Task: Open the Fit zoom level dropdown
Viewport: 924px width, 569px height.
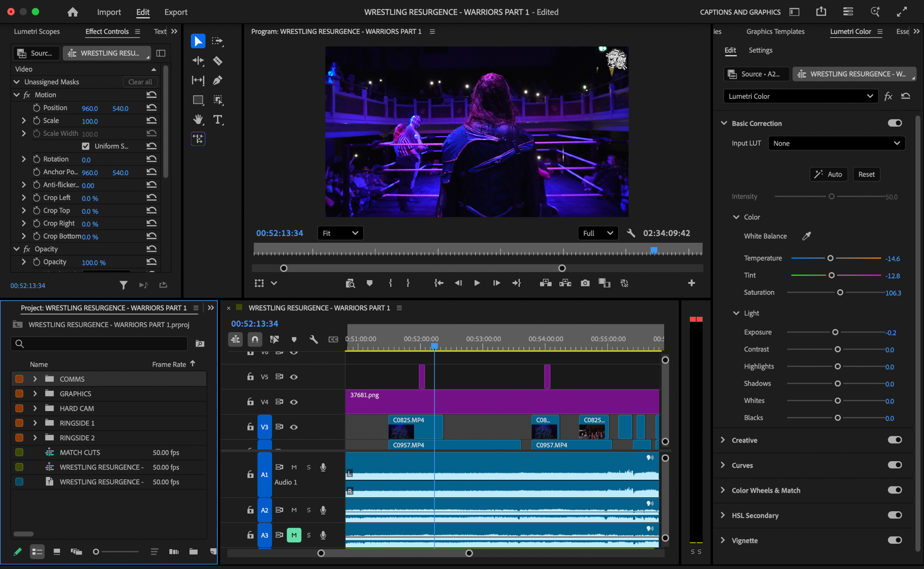Action: (x=340, y=233)
